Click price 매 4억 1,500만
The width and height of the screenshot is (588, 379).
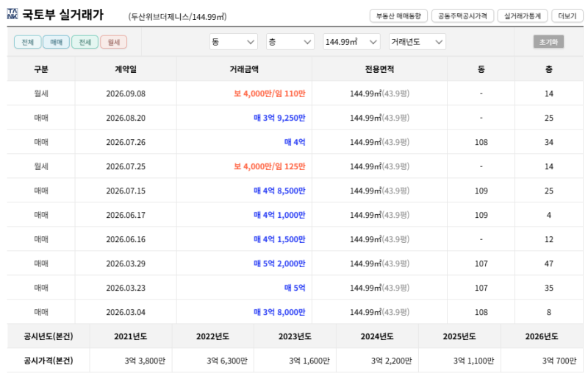coord(279,239)
